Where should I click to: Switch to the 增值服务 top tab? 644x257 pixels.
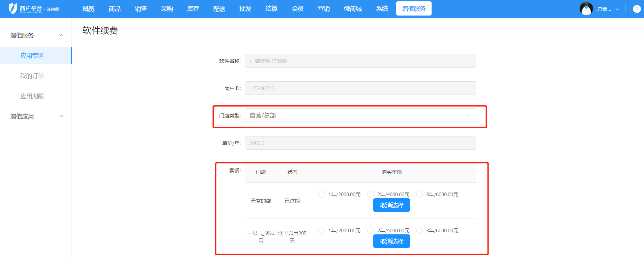(414, 9)
